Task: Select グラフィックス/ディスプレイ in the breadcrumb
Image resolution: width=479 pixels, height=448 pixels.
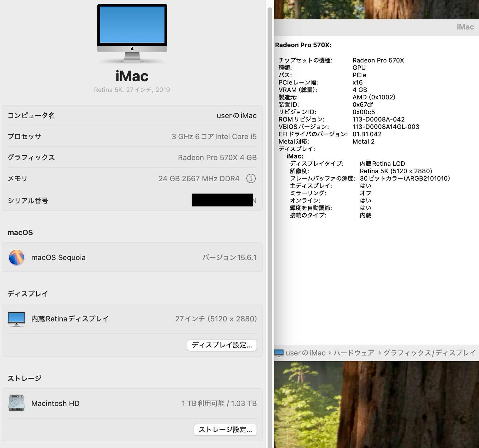Action: (430, 353)
